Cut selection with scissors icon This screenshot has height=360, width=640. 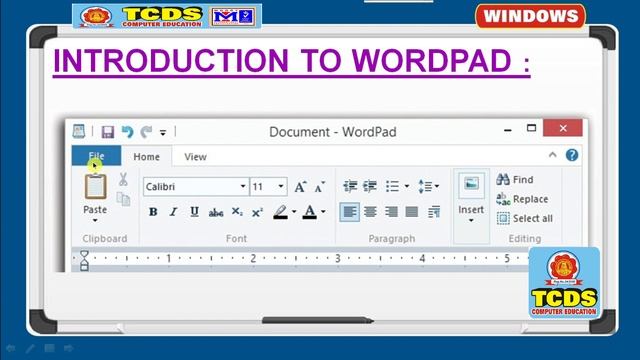click(123, 179)
